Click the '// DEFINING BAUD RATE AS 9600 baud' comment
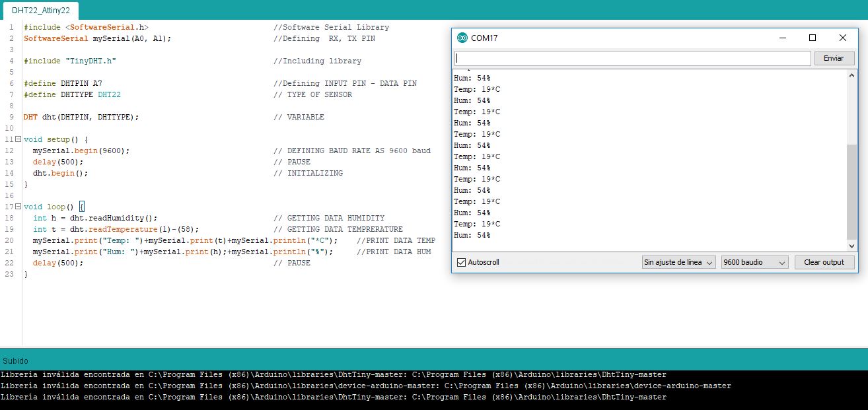Viewport: 868px width, 410px height. pyautogui.click(x=352, y=151)
